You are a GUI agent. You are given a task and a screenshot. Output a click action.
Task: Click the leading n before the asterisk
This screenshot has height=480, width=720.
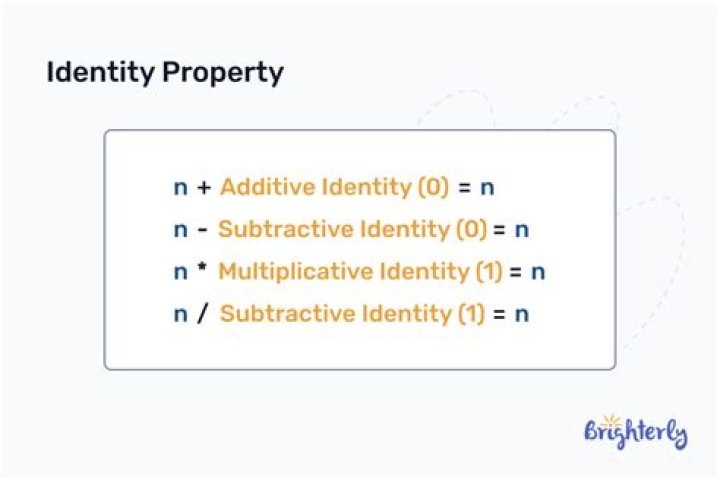click(180, 272)
